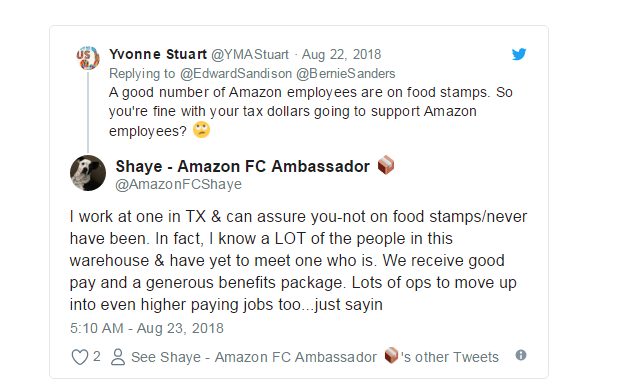Follow the @BernieSanders mention link
Viewport: 620px width, 384px height.
pos(346,74)
